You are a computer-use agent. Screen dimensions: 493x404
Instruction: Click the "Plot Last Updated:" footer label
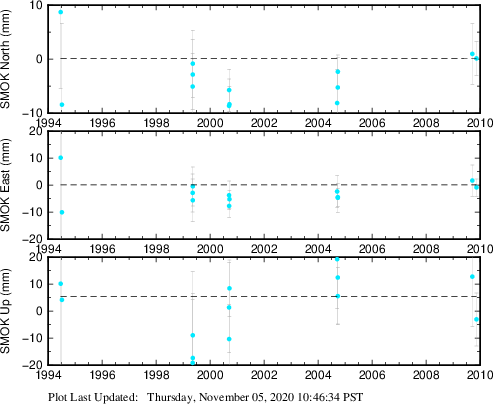click(x=93, y=397)
